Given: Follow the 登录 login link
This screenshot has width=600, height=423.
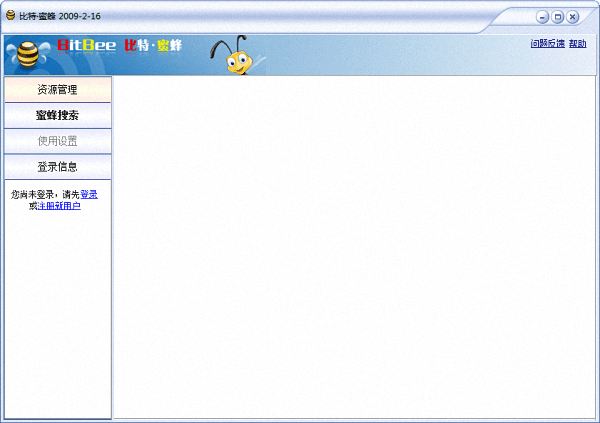Looking at the screenshot, I should (x=89, y=195).
